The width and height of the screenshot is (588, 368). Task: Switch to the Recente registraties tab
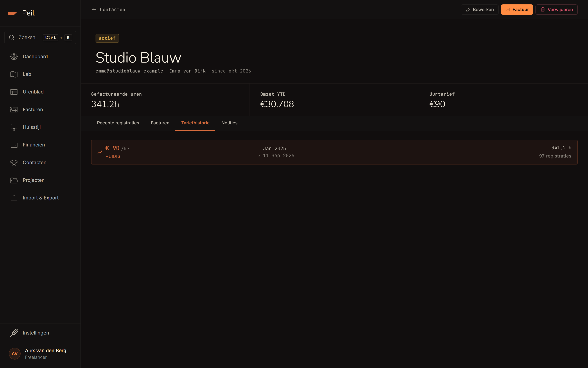118,123
